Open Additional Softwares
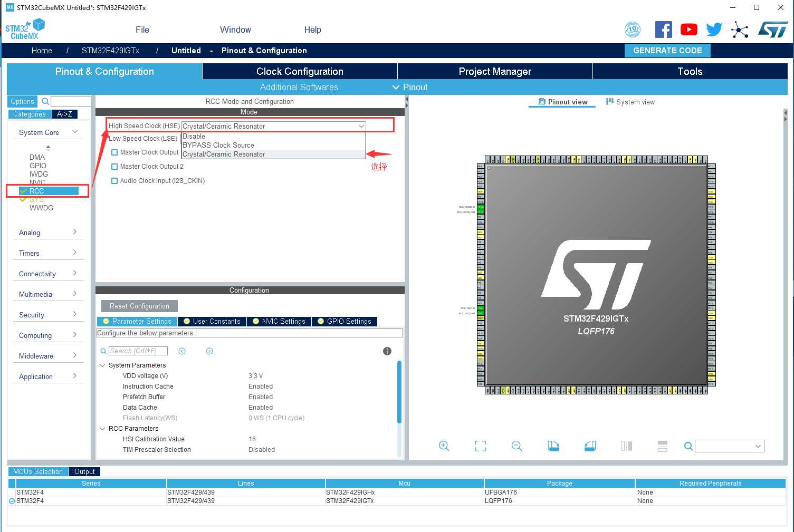The width and height of the screenshot is (794, 532). [x=299, y=87]
